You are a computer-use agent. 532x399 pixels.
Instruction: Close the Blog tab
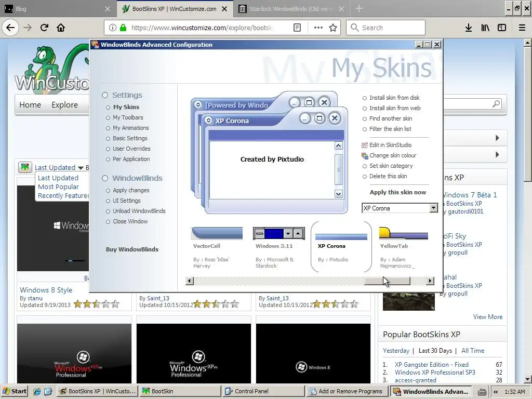pyautogui.click(x=107, y=9)
